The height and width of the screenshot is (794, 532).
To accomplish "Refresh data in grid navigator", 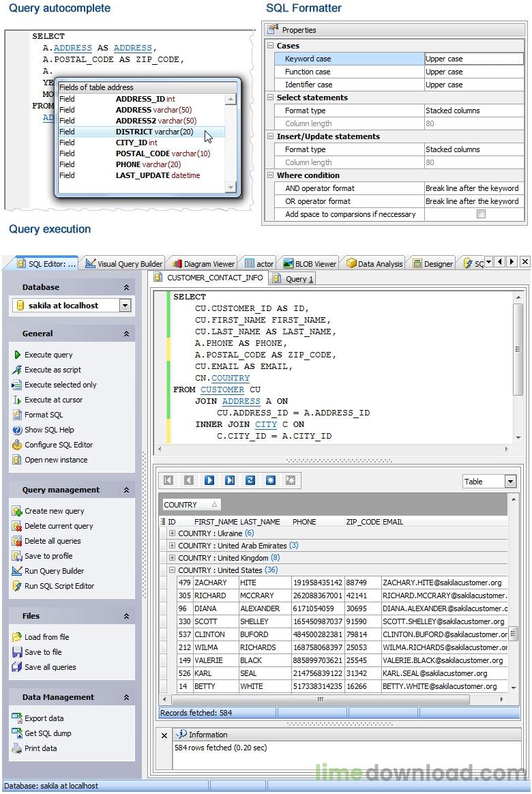I will click(x=250, y=480).
